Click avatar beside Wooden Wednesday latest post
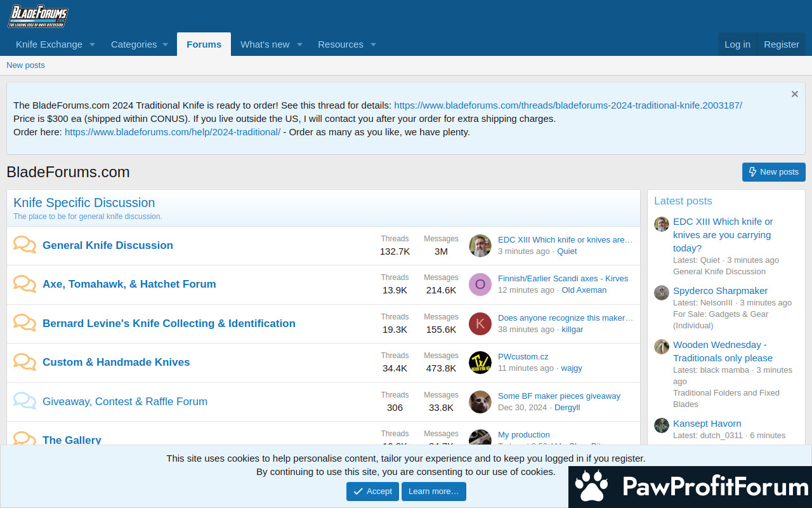This screenshot has height=508, width=812. click(662, 347)
